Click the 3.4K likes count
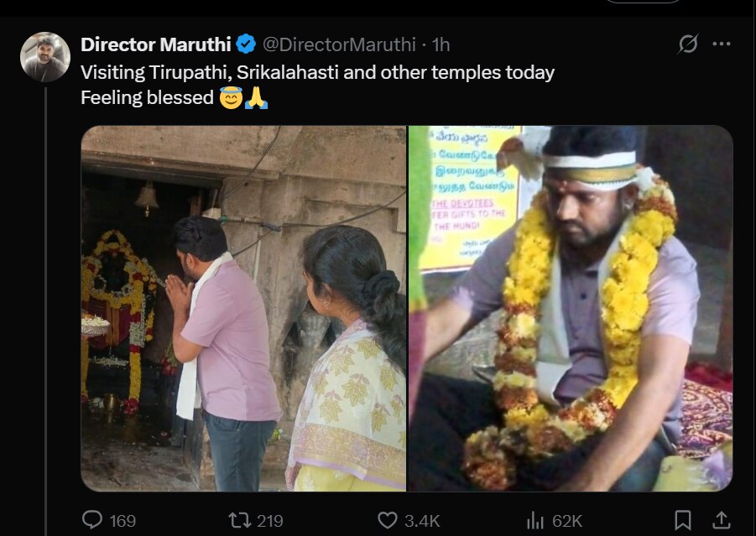 point(422,521)
